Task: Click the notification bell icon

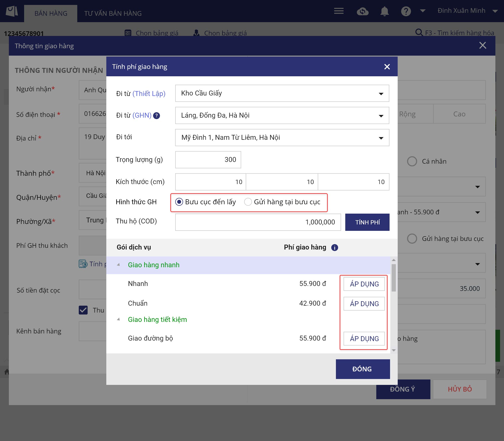Action: (384, 11)
